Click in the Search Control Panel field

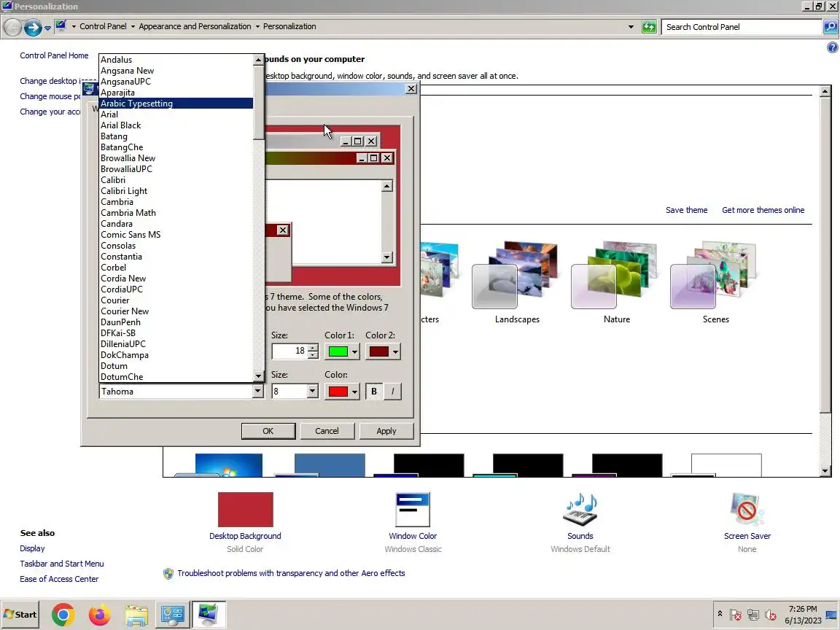742,27
